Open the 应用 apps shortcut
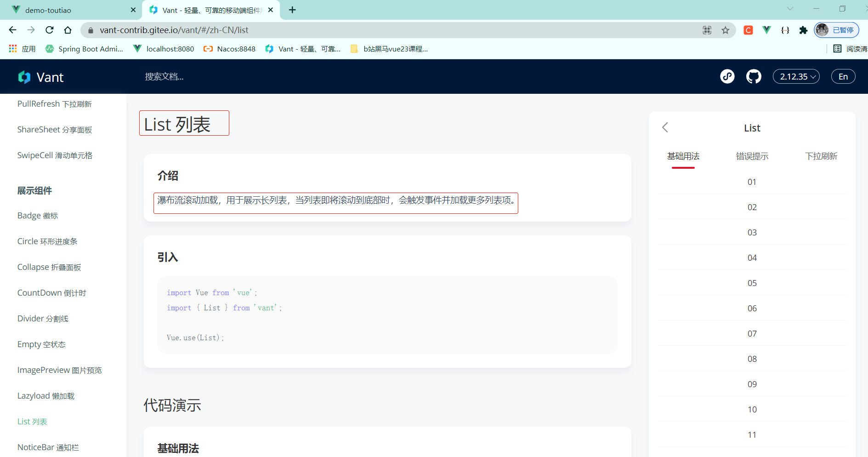This screenshot has height=457, width=868. tap(22, 49)
